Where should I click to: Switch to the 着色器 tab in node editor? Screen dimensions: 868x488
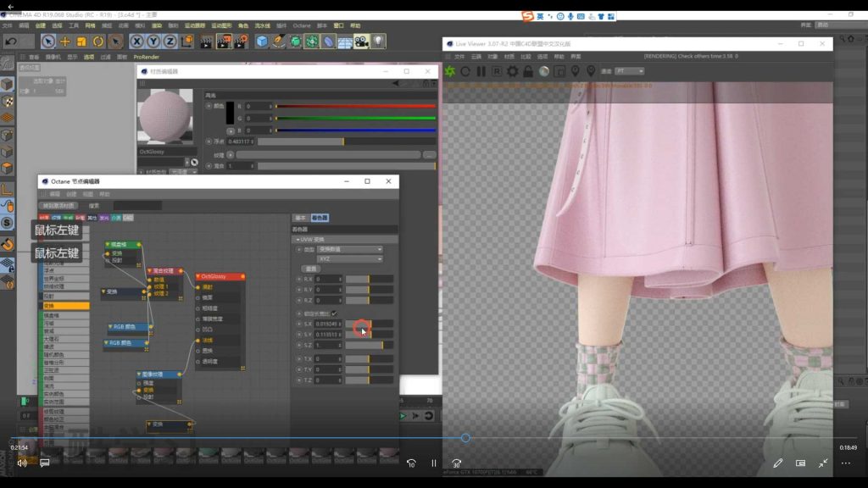tap(320, 217)
